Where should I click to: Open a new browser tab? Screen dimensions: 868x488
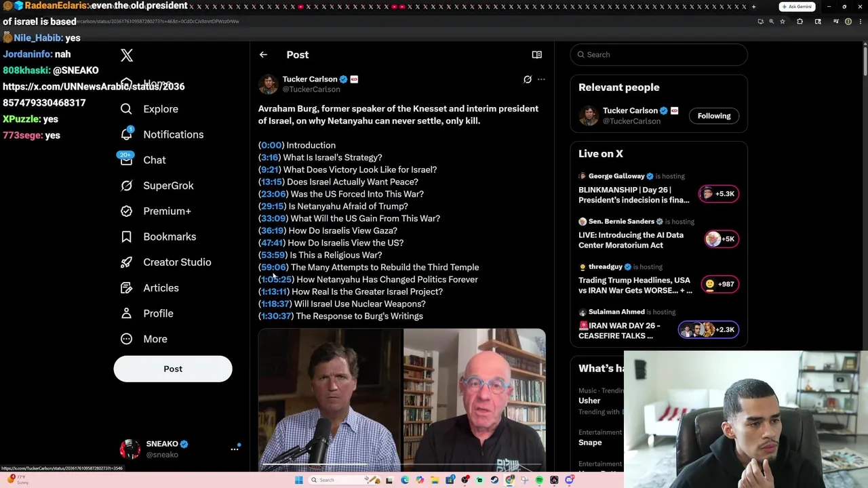pos(753,7)
